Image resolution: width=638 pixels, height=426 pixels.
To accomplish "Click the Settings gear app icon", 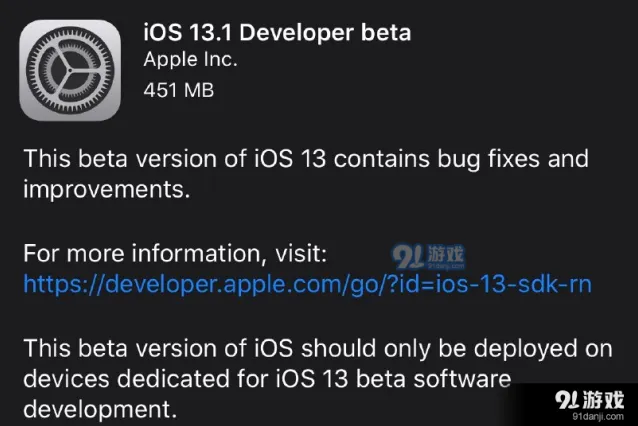I will (x=70, y=70).
